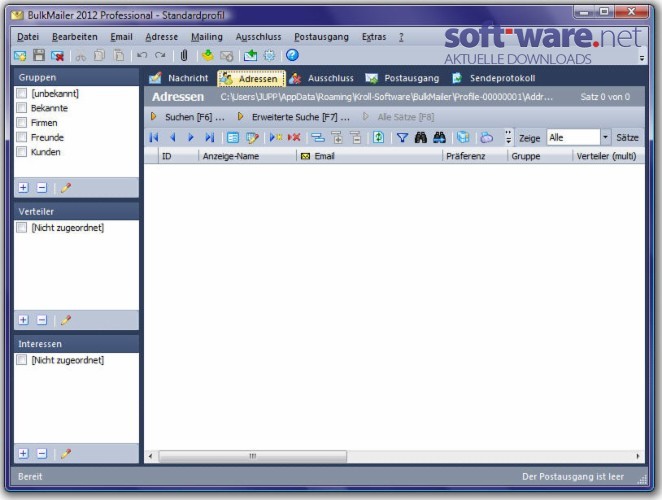
Task: Click the delete message envelope icon
Action: (57, 55)
